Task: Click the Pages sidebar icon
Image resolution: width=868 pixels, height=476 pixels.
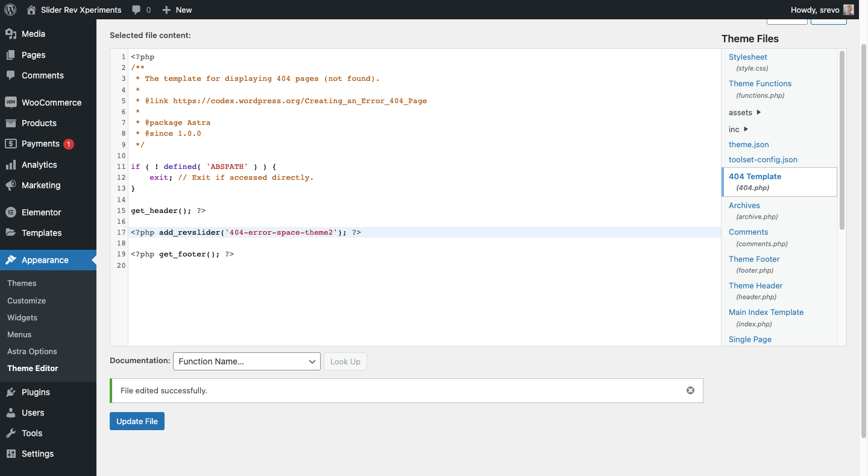Action: click(11, 55)
